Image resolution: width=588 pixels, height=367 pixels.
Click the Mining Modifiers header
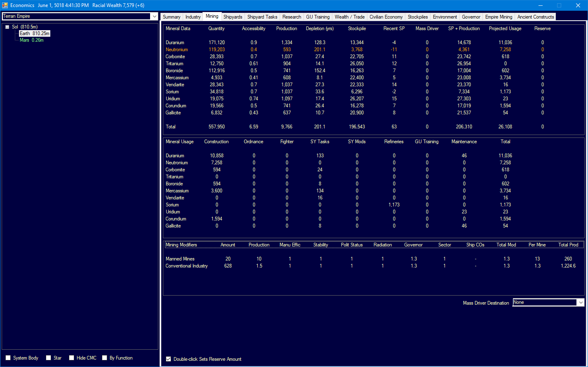pyautogui.click(x=181, y=245)
